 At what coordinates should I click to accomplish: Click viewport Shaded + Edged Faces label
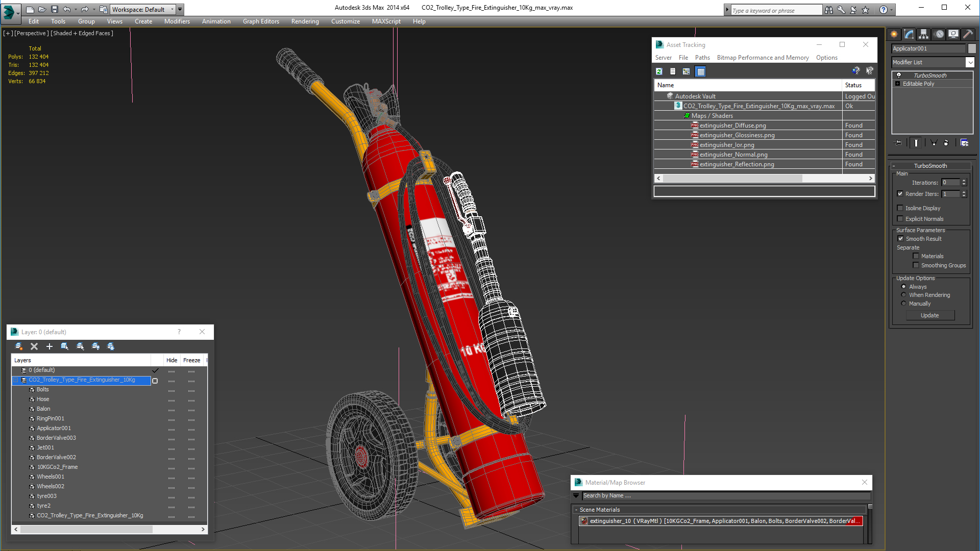click(82, 33)
